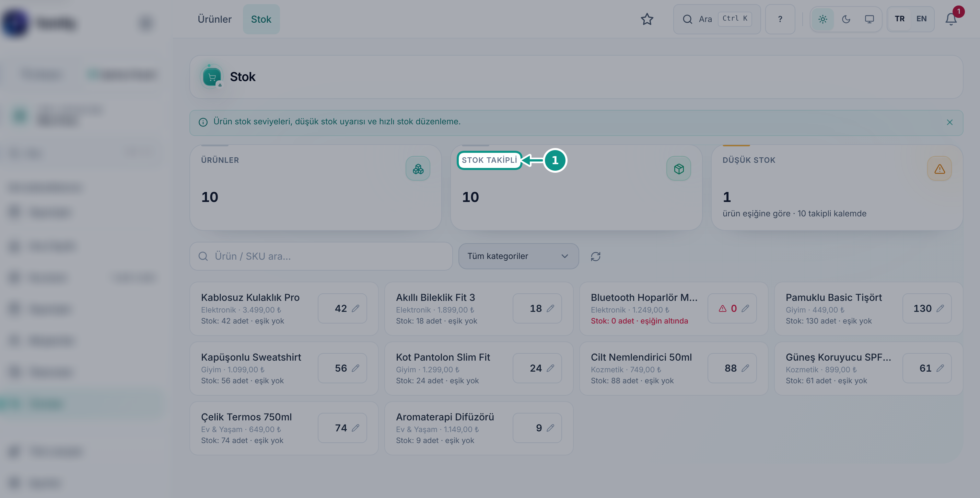980x498 pixels.
Task: Switch to dark theme moon icon
Action: click(846, 19)
